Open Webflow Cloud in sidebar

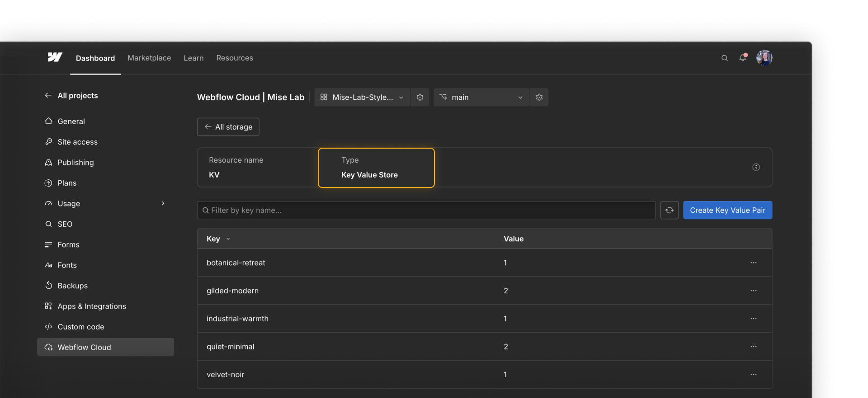105,347
